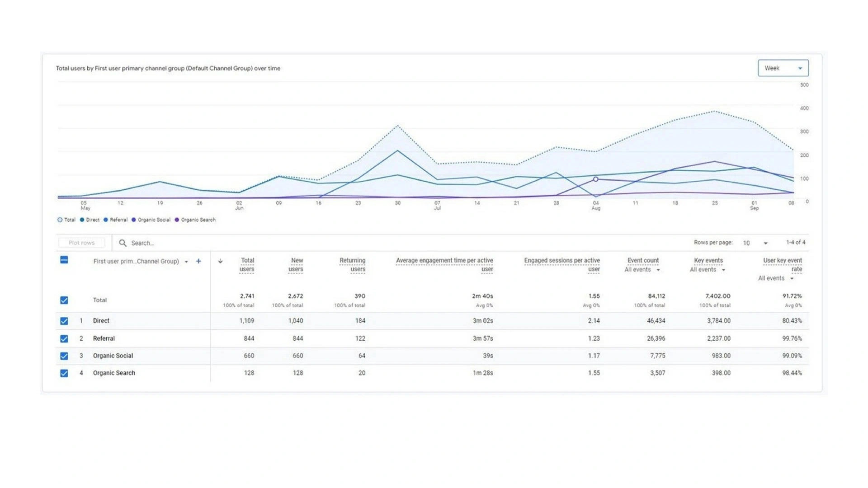Click the sort arrow beside Total users
Viewport: 868px width, 488px height.
[x=220, y=261]
